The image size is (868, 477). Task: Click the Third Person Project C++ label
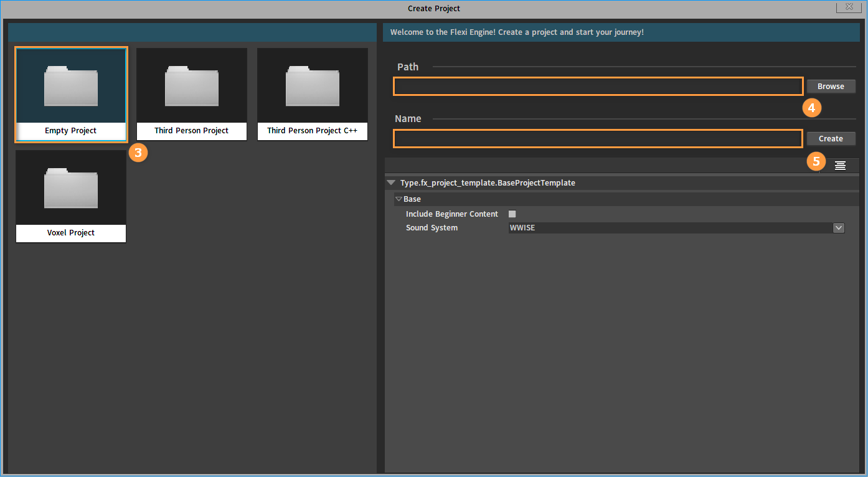coord(313,131)
